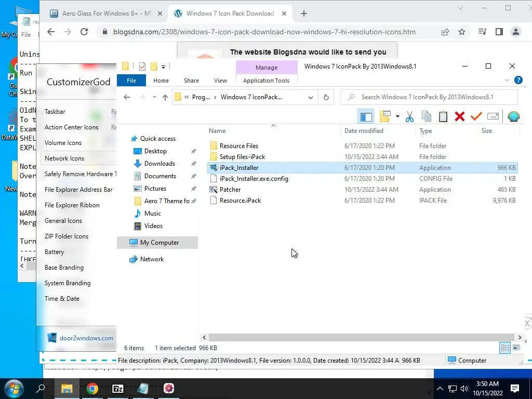Image resolution: width=532 pixels, height=399 pixels.
Task: Refresh the current folder view
Action: 326,97
